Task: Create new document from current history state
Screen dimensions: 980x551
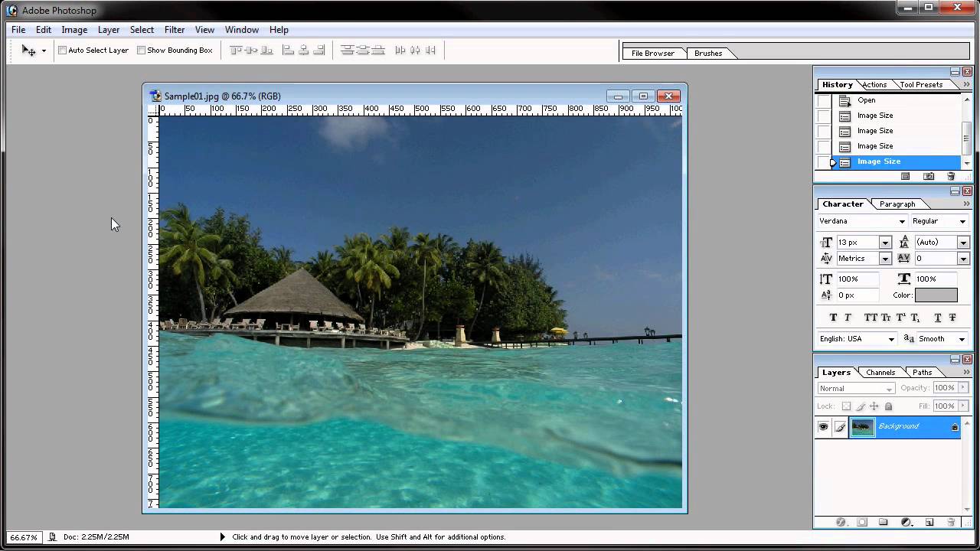Action: pos(906,176)
